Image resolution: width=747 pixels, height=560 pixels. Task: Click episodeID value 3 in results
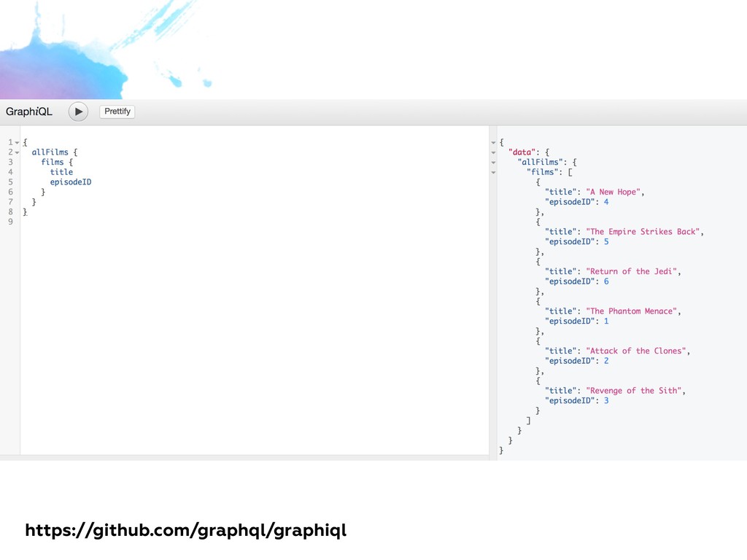pyautogui.click(x=606, y=401)
